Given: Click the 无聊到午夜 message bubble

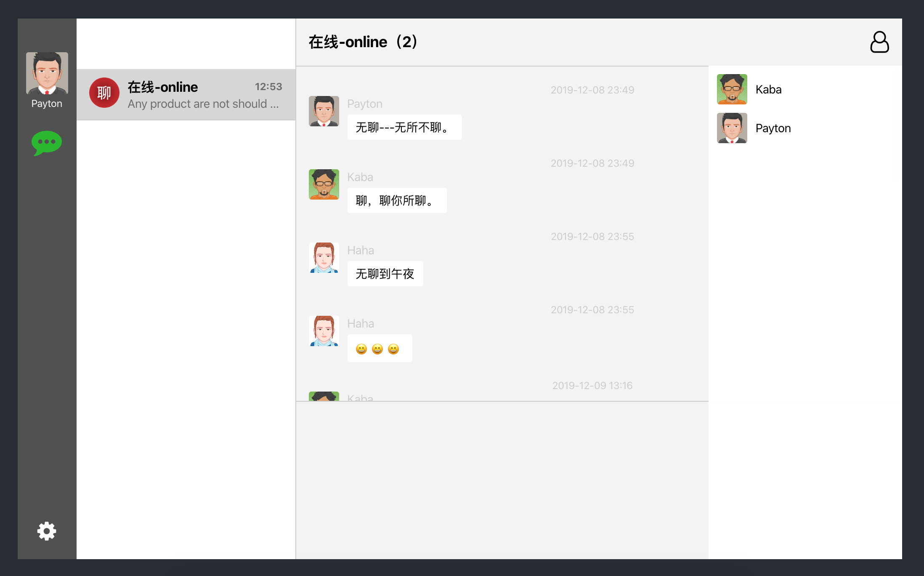Looking at the screenshot, I should coord(385,274).
